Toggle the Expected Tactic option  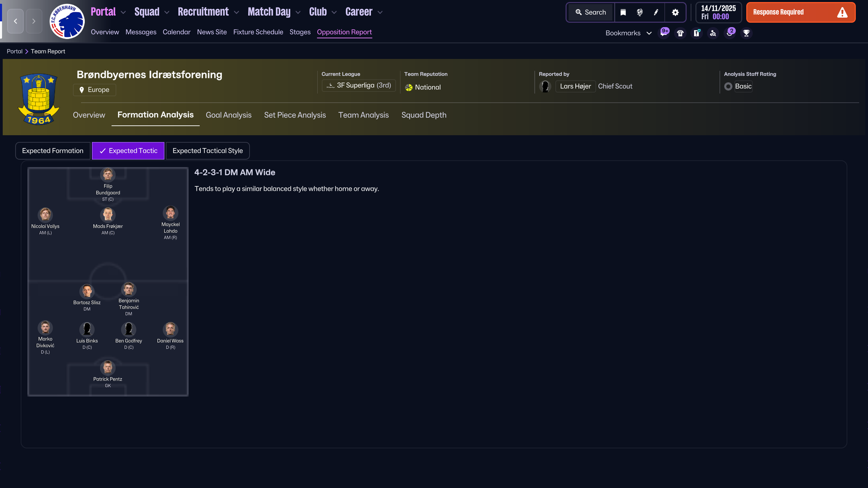[128, 151]
